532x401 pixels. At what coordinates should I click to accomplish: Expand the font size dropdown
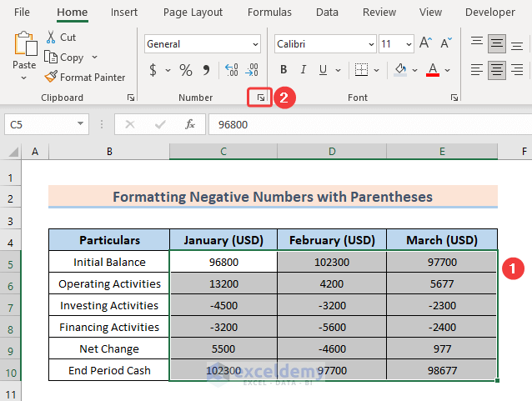point(408,44)
